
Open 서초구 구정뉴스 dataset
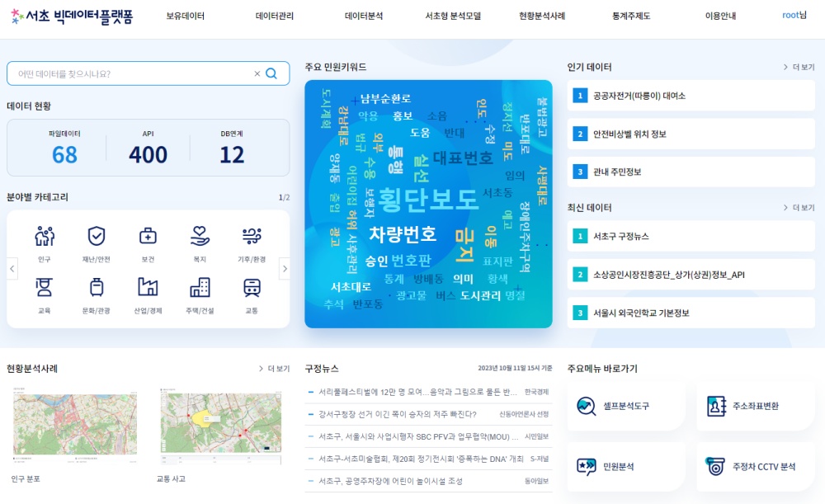pyautogui.click(x=691, y=236)
